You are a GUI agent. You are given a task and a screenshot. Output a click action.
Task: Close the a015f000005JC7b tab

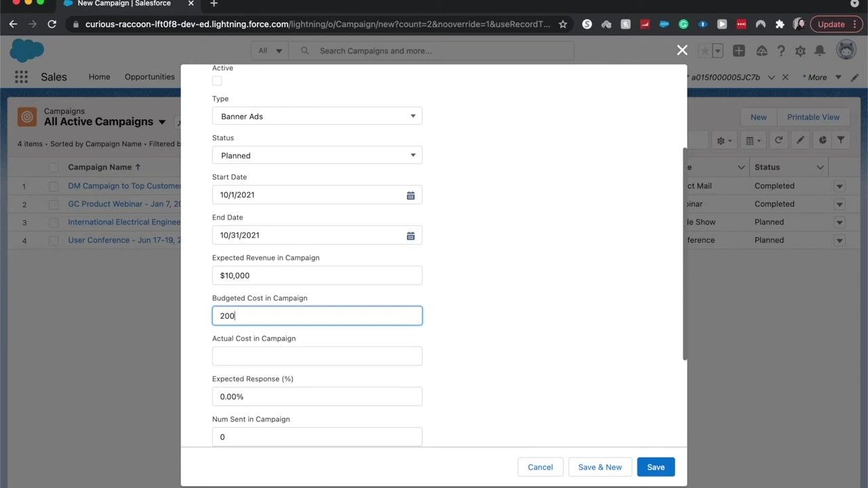coord(785,77)
